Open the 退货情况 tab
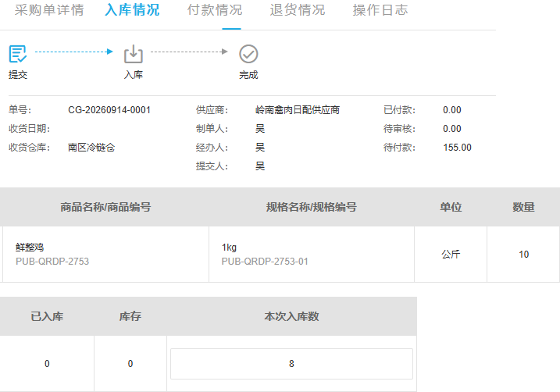 pos(298,10)
